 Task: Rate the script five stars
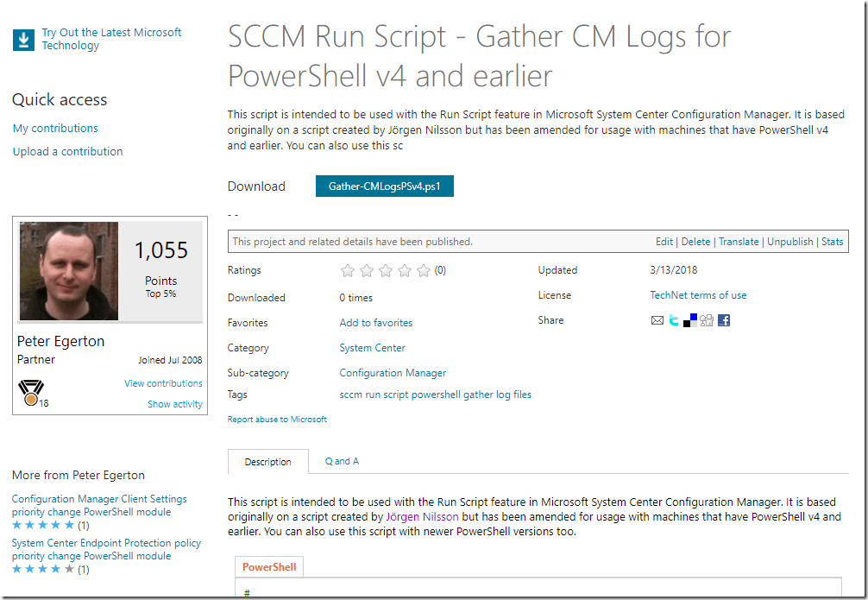[x=424, y=271]
